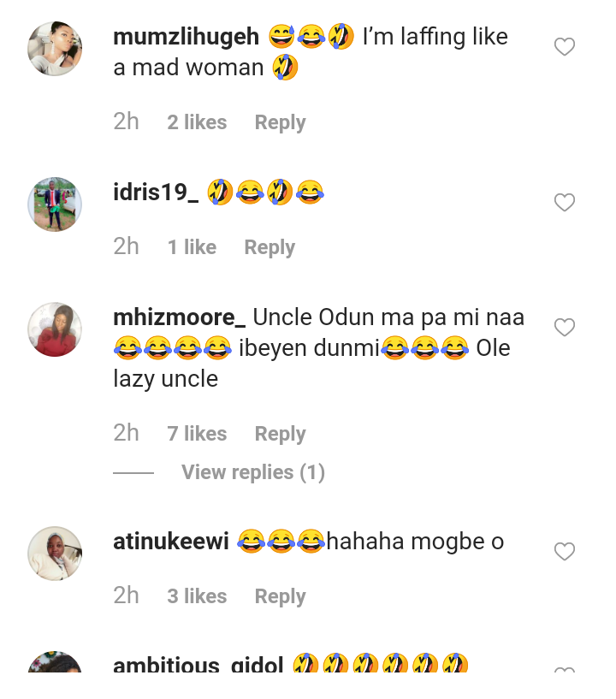
Task: Visit atinukeewi username link
Action: click(170, 542)
